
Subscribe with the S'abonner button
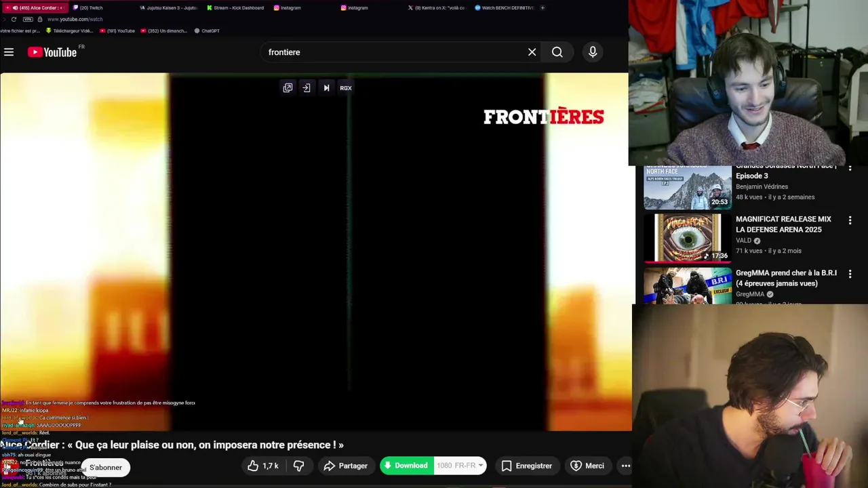coord(106,467)
